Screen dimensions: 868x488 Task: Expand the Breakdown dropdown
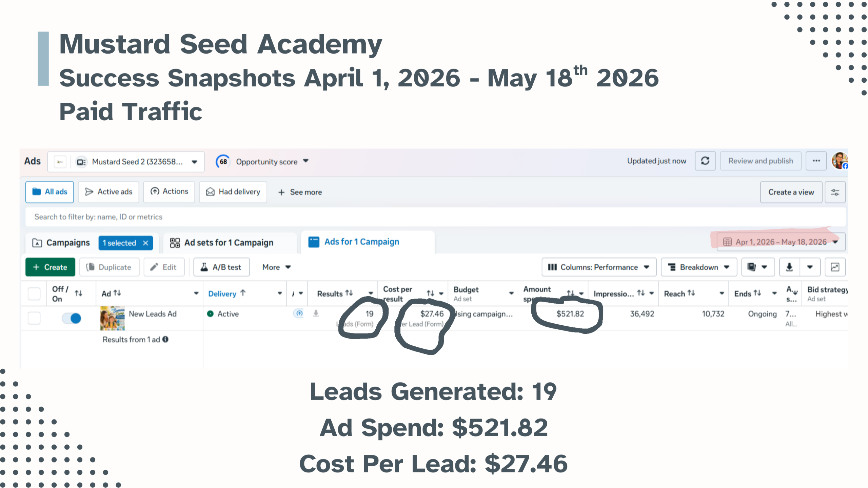click(x=698, y=267)
